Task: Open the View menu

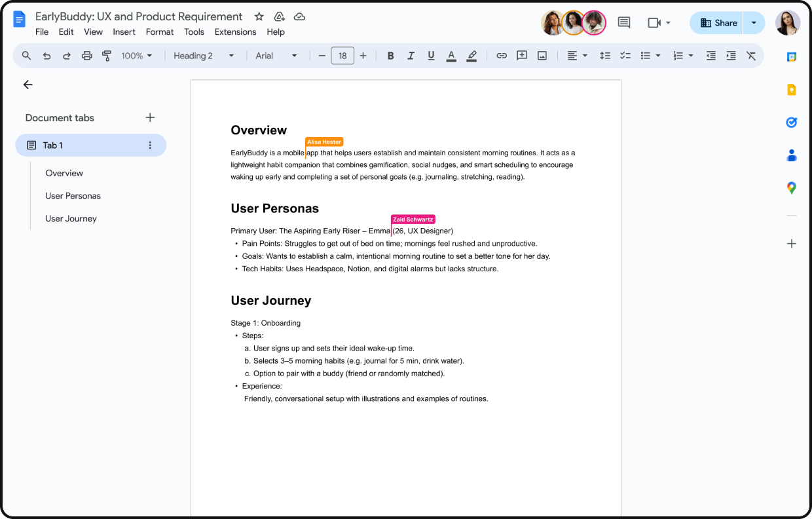Action: tap(94, 31)
